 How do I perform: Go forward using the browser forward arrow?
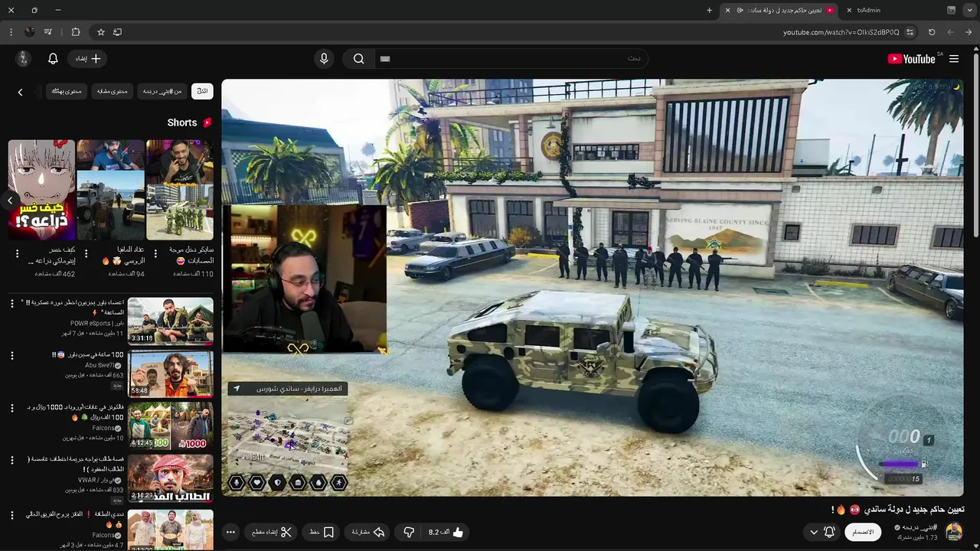pyautogui.click(x=950, y=32)
